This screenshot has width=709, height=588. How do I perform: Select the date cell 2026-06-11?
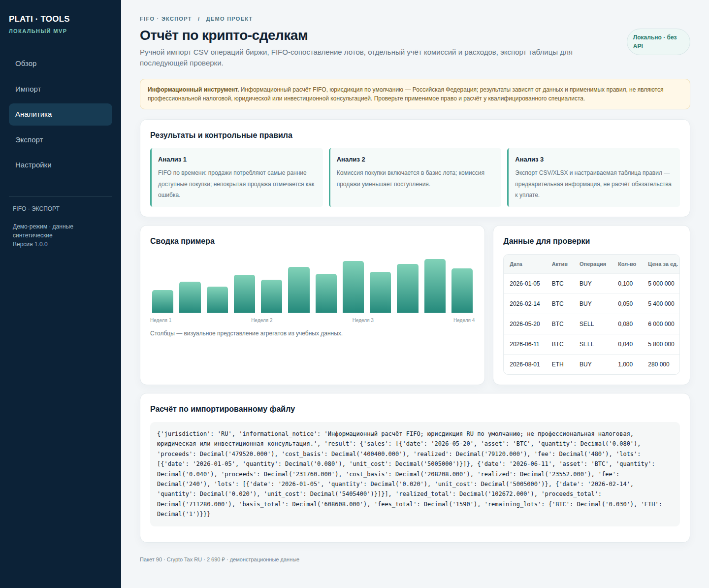525,344
